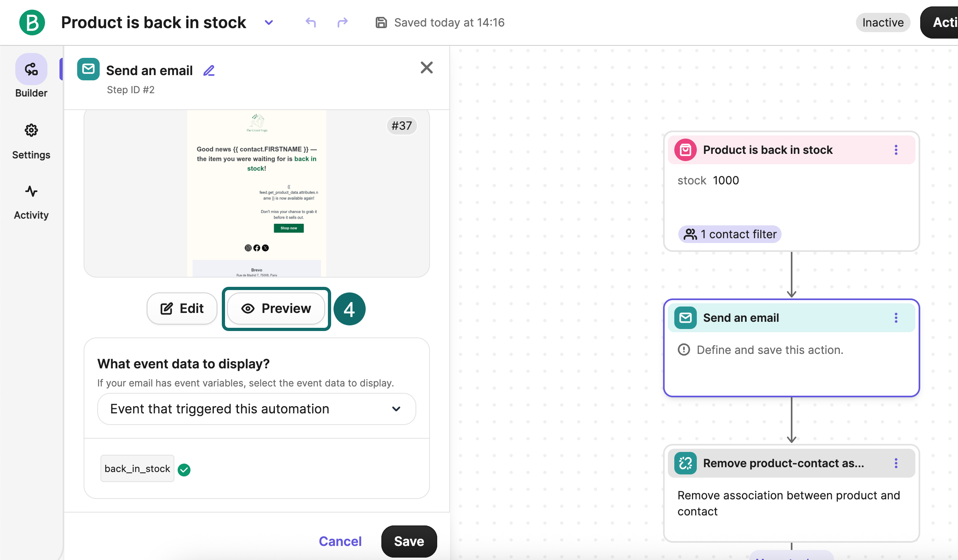
Task: Open options menu on Send an email node
Action: tap(896, 318)
